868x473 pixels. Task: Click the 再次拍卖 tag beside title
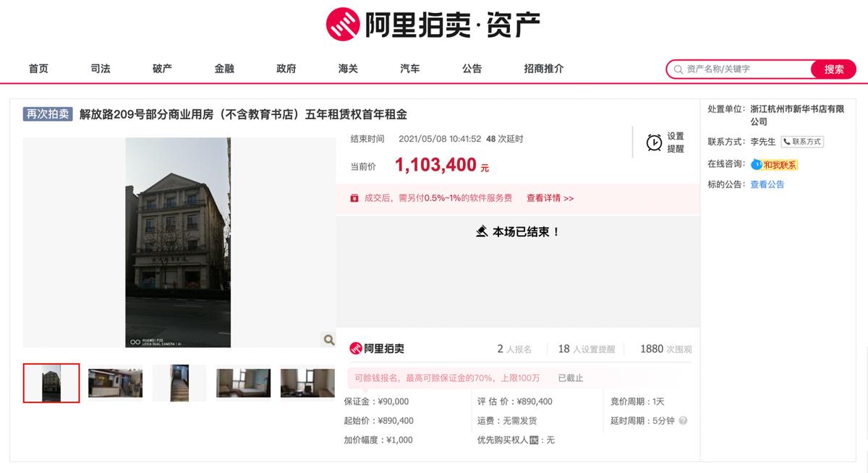tap(48, 114)
